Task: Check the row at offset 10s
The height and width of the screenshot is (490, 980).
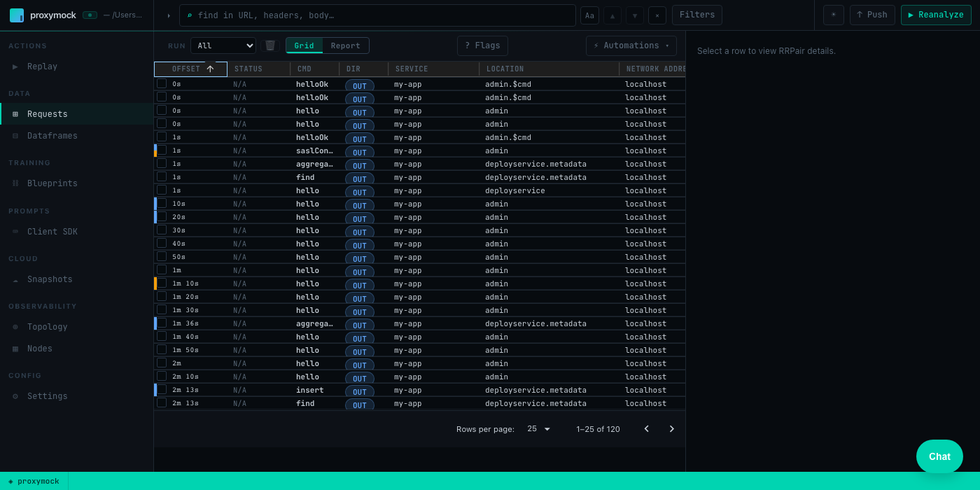Action: 162,203
